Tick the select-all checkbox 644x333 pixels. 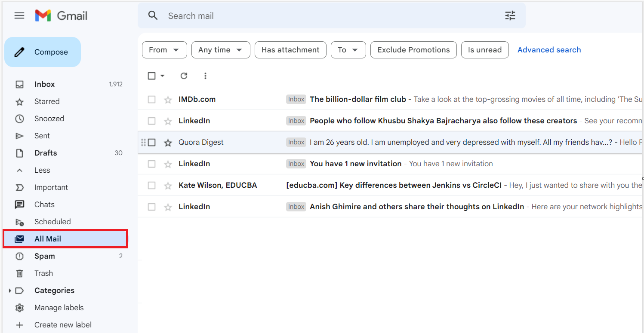pos(151,76)
